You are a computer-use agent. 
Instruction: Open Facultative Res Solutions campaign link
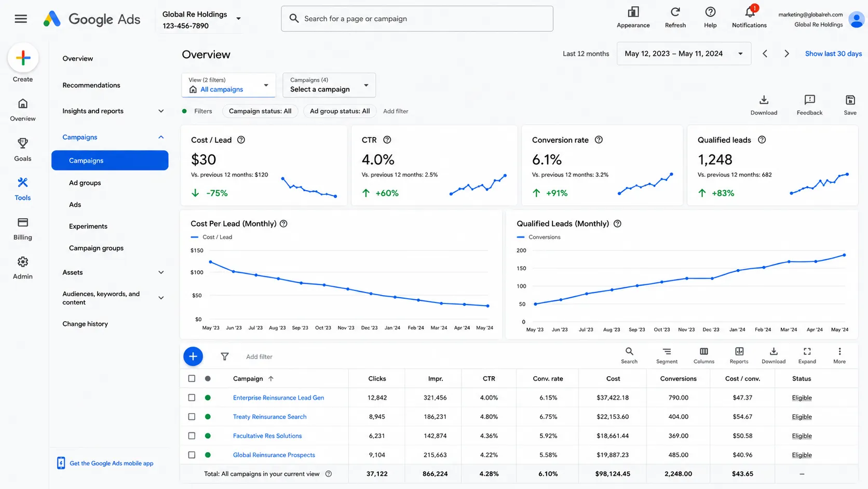tap(267, 435)
